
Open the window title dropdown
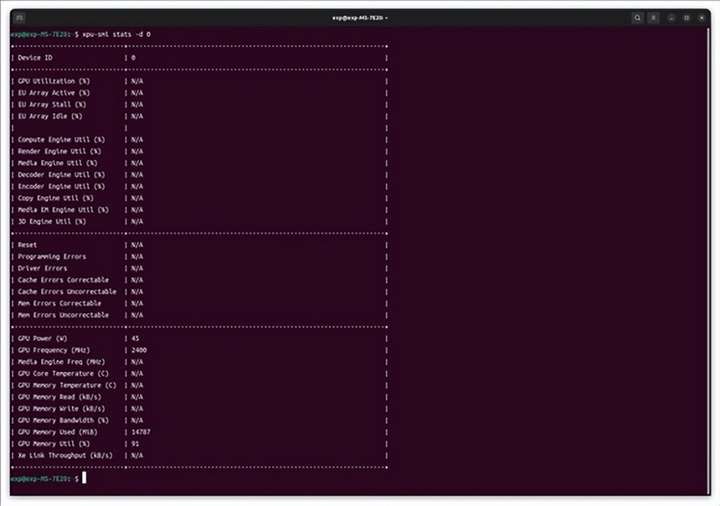360,18
